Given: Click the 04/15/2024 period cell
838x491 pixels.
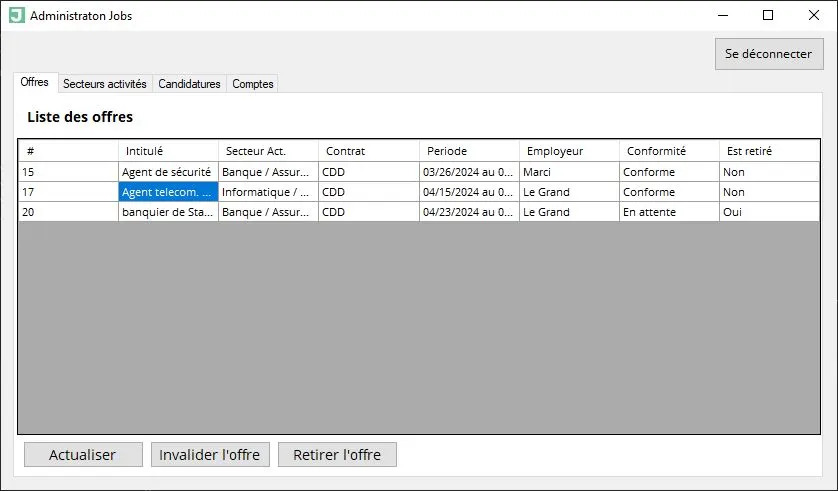Looking at the screenshot, I should click(x=469, y=192).
